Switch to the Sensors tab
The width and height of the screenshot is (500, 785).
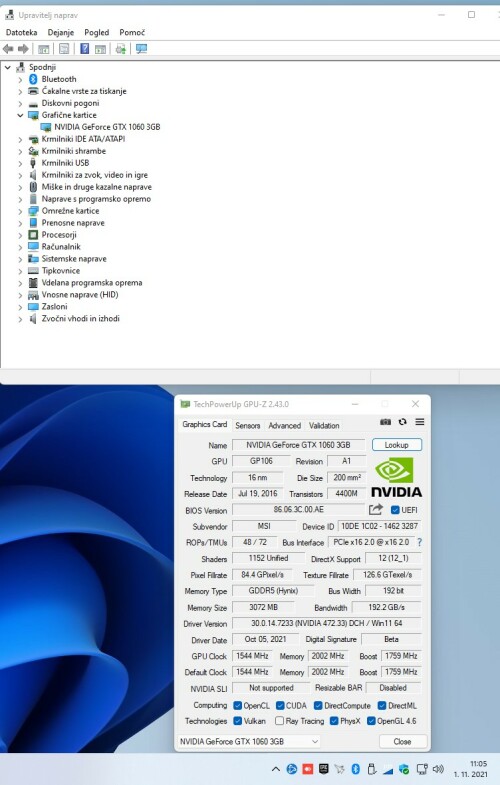(248, 426)
